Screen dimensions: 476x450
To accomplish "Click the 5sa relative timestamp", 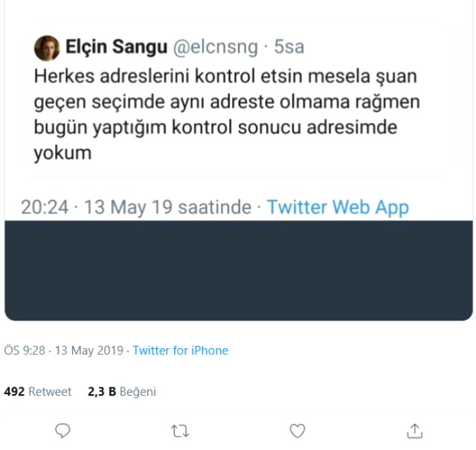I will point(289,48).
